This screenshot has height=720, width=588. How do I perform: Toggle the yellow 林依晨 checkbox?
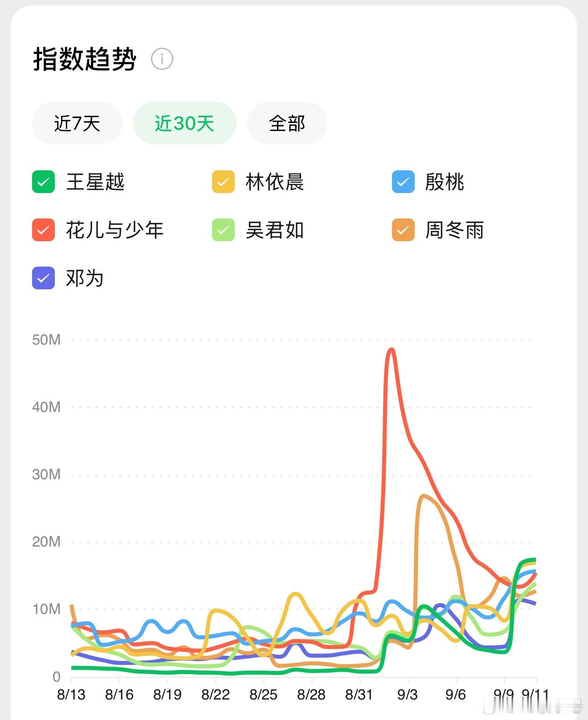223,182
